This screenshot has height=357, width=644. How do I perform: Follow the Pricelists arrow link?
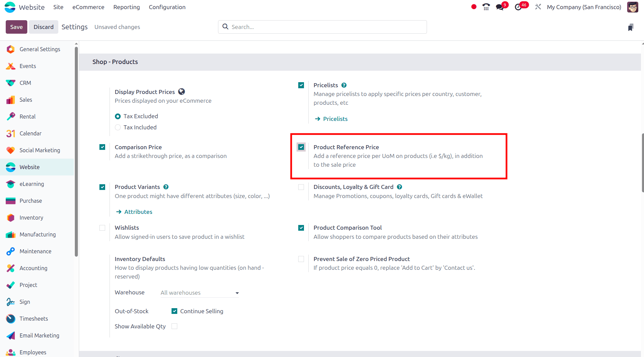point(331,119)
